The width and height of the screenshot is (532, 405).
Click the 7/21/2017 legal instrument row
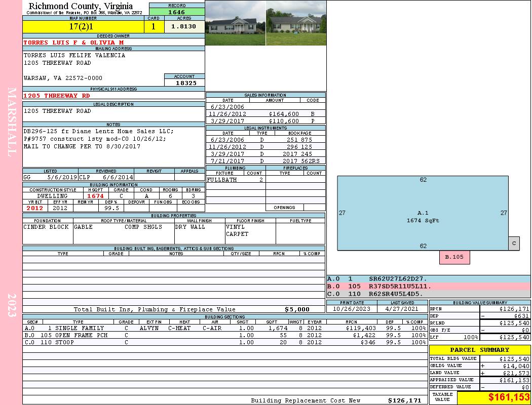pyautogui.click(x=265, y=161)
